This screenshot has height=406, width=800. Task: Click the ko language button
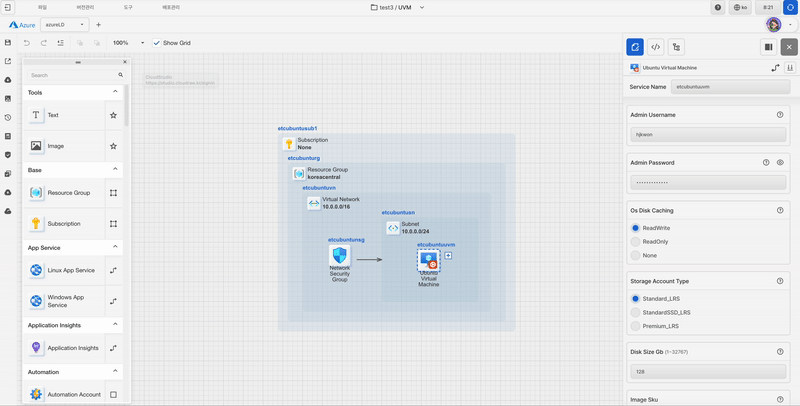pyautogui.click(x=740, y=7)
